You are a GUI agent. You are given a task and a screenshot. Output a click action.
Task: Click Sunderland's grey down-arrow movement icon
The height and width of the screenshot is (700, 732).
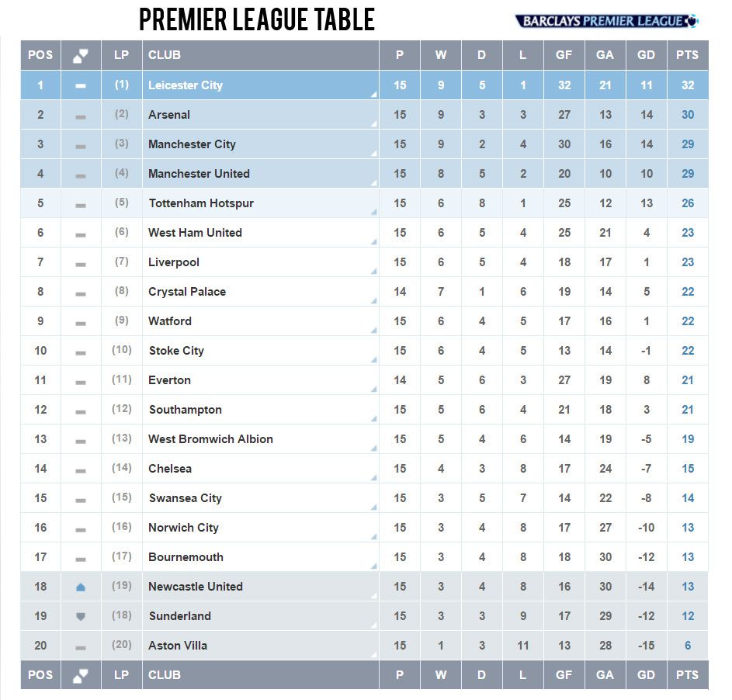tap(81, 617)
